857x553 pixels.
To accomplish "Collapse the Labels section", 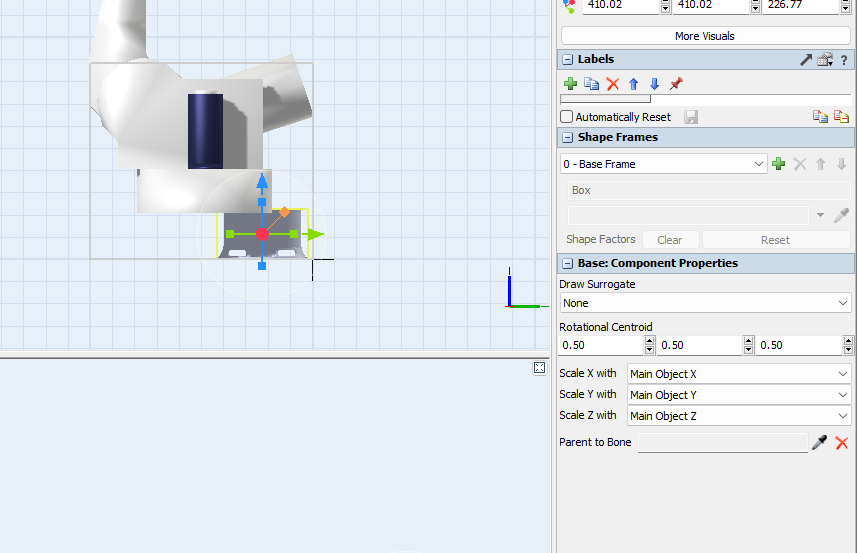I will (x=567, y=60).
